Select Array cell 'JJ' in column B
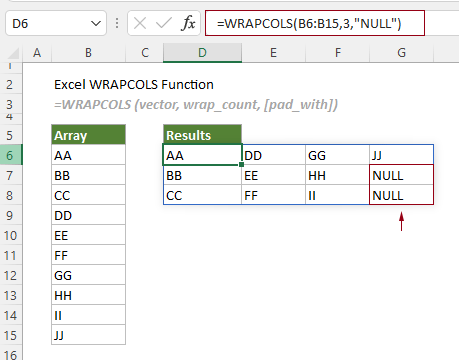Viewport: 459px width, 360px height. point(88,335)
